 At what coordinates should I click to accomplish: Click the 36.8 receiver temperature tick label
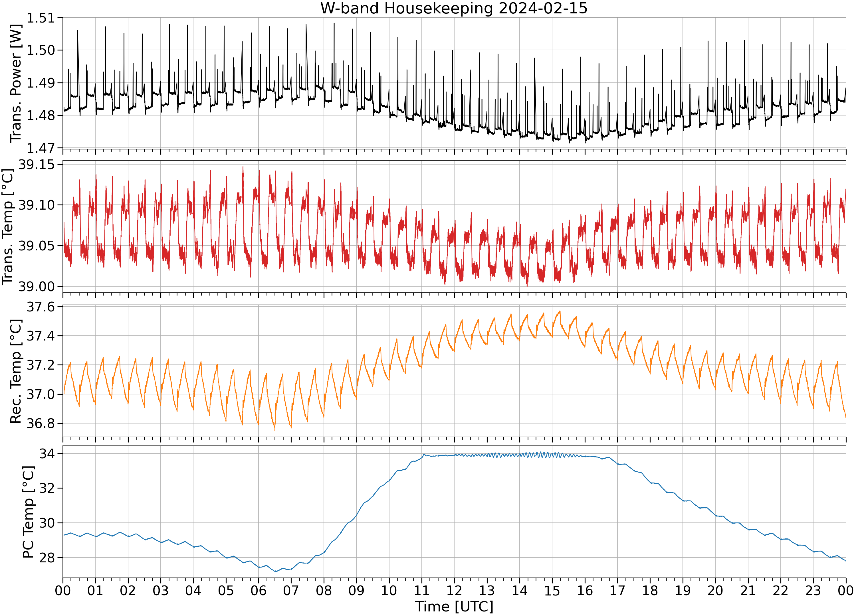pyautogui.click(x=41, y=423)
